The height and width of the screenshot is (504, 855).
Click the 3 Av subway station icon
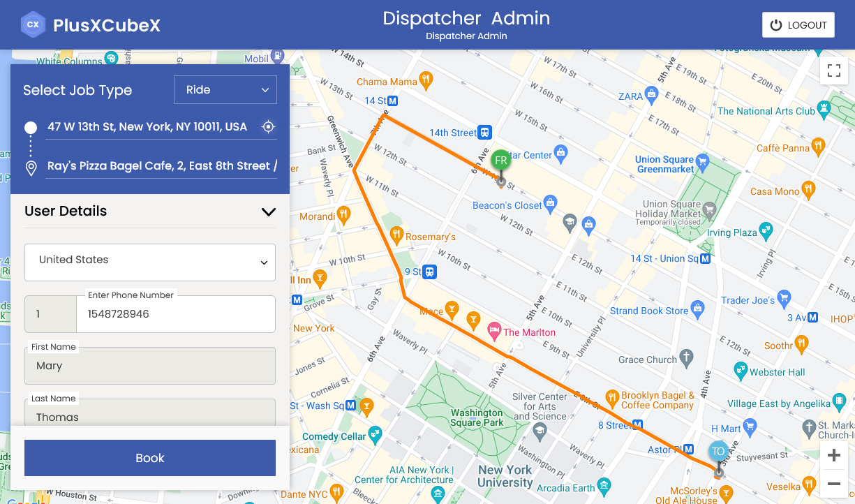[x=813, y=318]
